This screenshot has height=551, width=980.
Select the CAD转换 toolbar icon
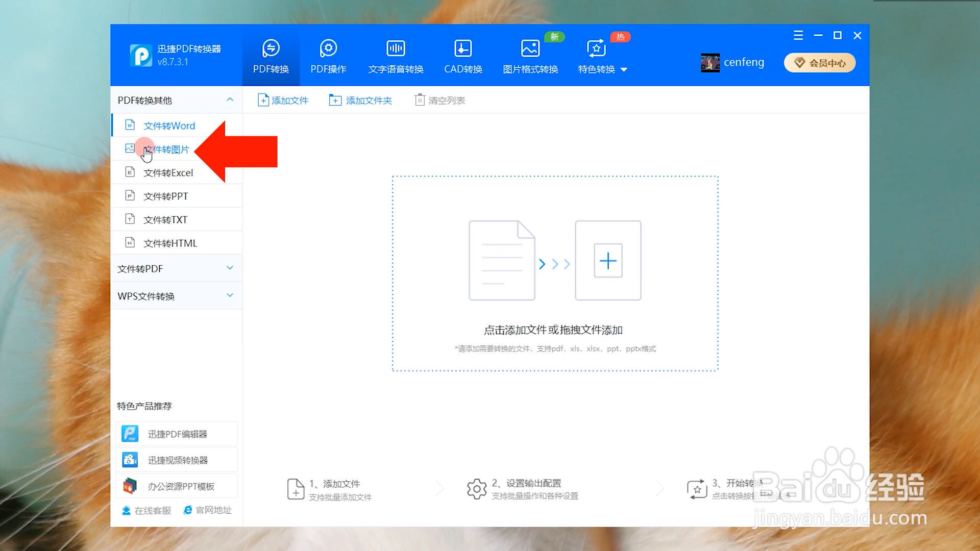coord(463,48)
